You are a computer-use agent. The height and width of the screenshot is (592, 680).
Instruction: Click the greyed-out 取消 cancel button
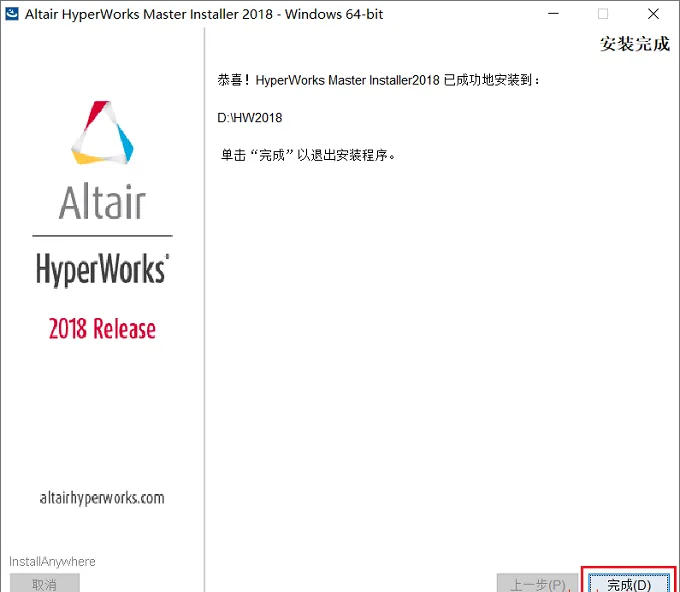pos(45,584)
